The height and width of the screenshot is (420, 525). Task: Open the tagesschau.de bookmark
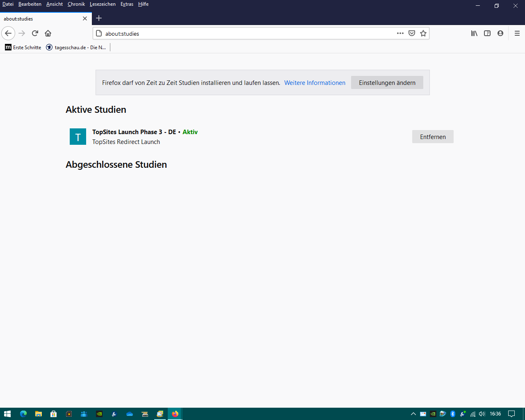tap(76, 48)
